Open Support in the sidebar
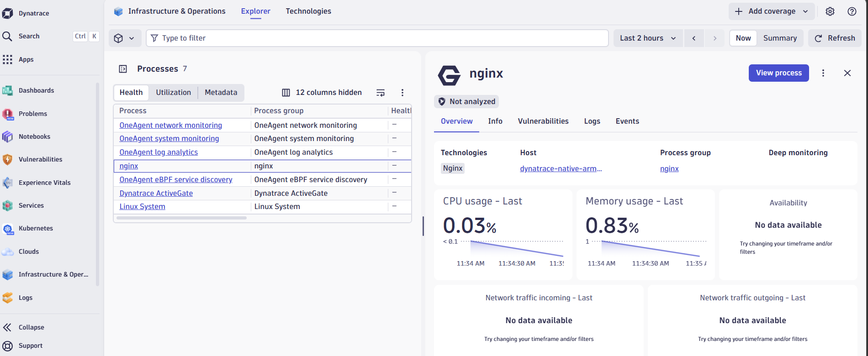868x356 pixels. [x=30, y=346]
